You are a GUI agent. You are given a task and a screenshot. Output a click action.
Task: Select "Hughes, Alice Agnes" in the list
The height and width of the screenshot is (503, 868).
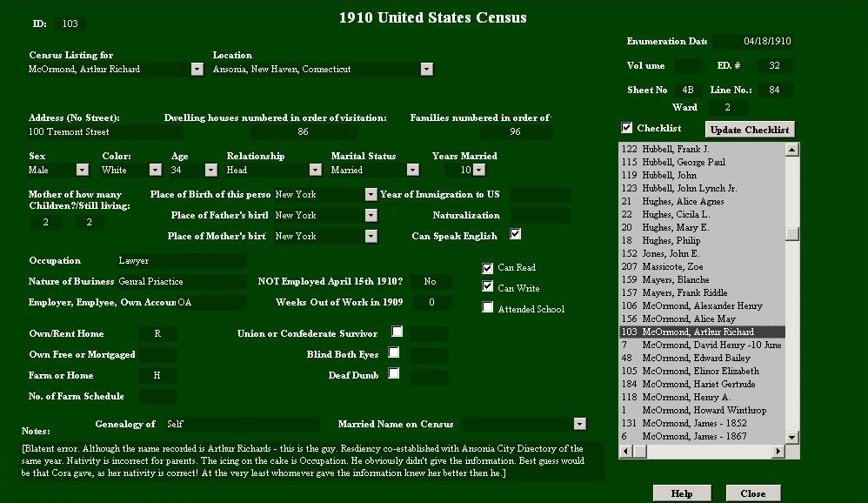point(701,202)
